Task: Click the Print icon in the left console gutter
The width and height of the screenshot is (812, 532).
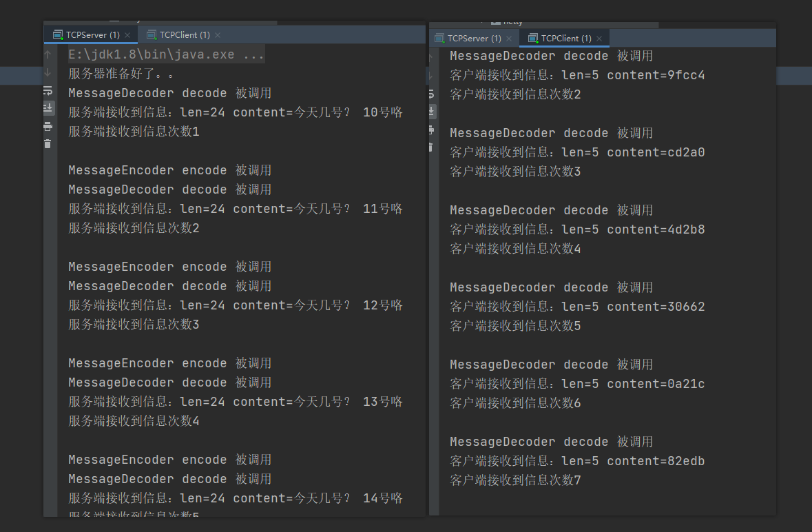Action: tap(48, 126)
